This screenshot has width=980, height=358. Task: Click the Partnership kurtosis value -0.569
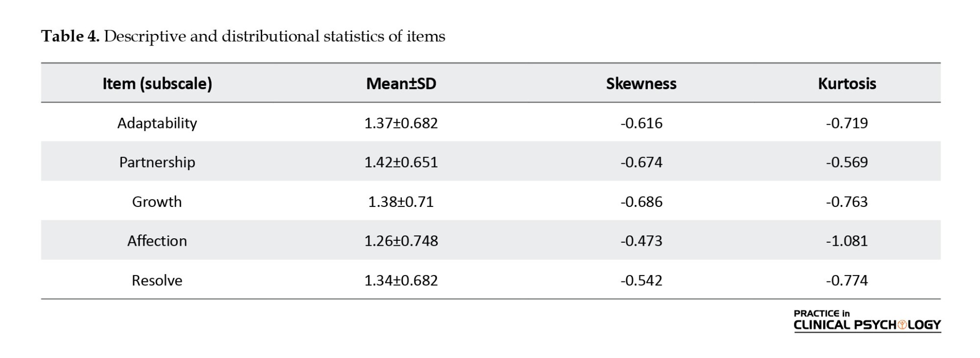(x=847, y=162)
